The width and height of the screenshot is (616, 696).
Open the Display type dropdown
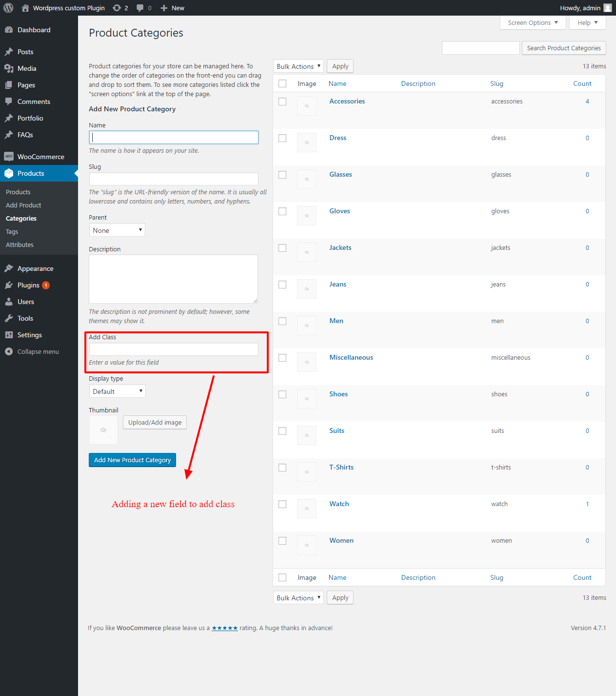click(117, 391)
